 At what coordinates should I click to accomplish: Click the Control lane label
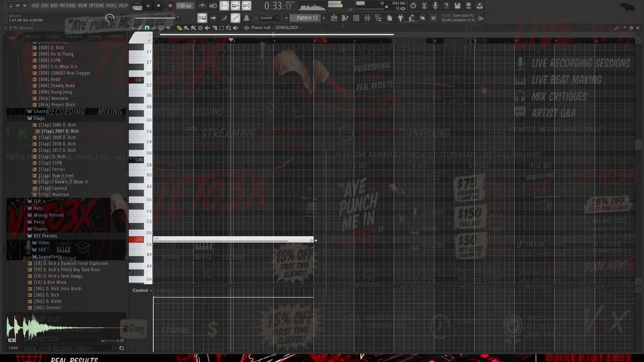(x=140, y=290)
